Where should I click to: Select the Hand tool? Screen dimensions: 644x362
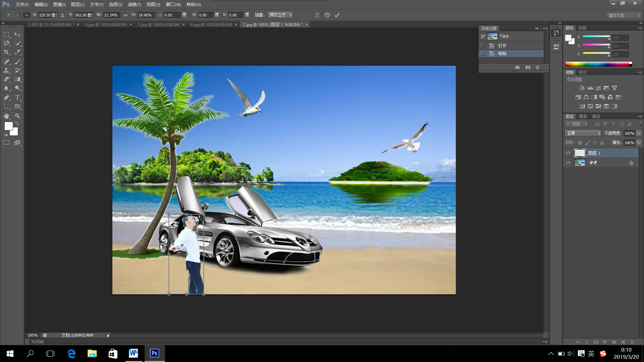6,116
